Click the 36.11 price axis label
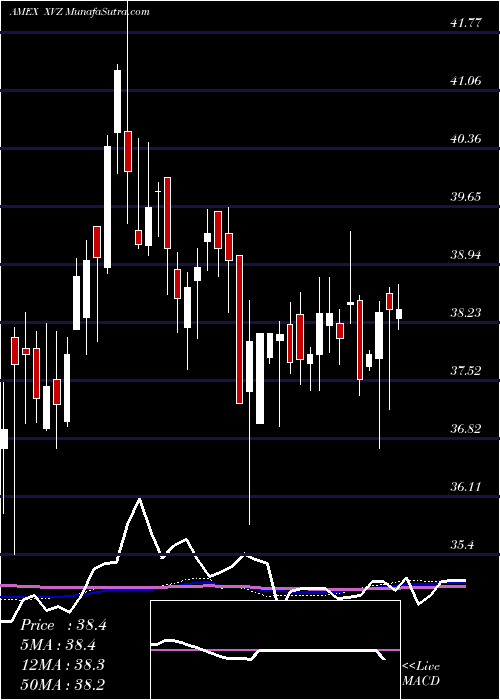The height and width of the screenshot is (700, 500). click(x=466, y=487)
